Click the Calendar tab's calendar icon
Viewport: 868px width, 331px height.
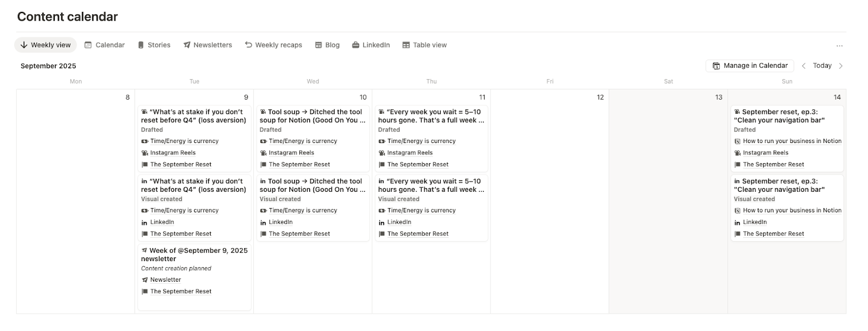click(x=88, y=46)
